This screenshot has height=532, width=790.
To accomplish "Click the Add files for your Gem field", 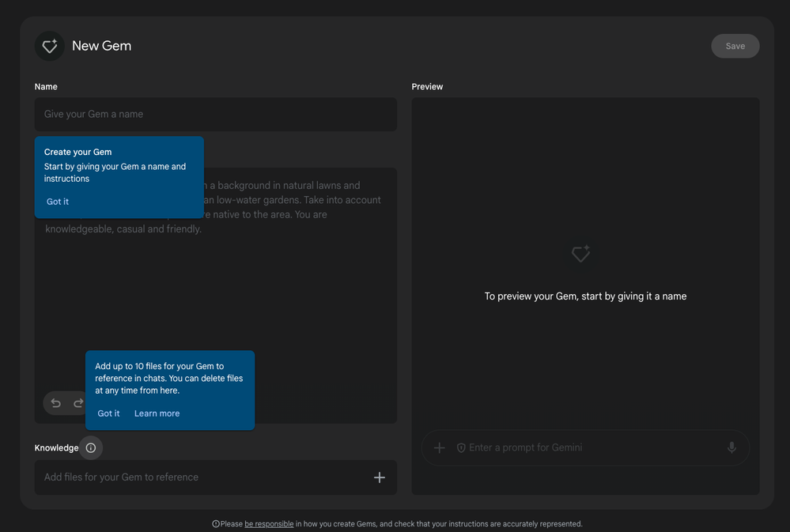I will tap(216, 477).
